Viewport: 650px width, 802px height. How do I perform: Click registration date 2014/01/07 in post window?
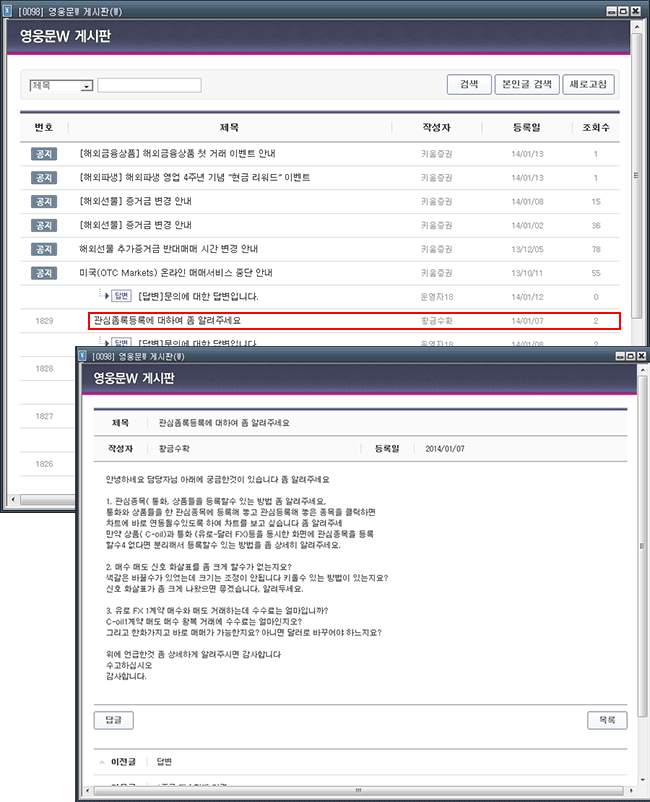tap(445, 449)
